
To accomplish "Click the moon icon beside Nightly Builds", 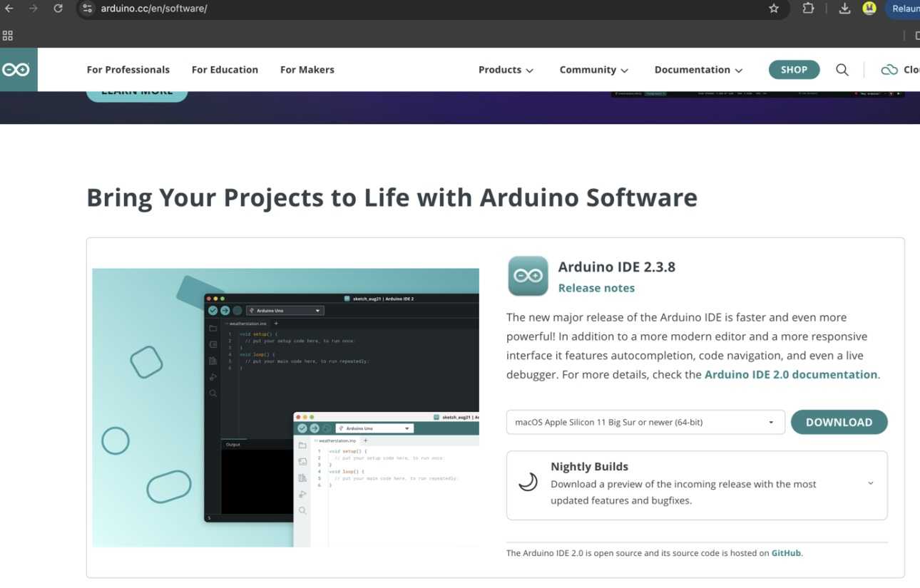I will click(528, 483).
